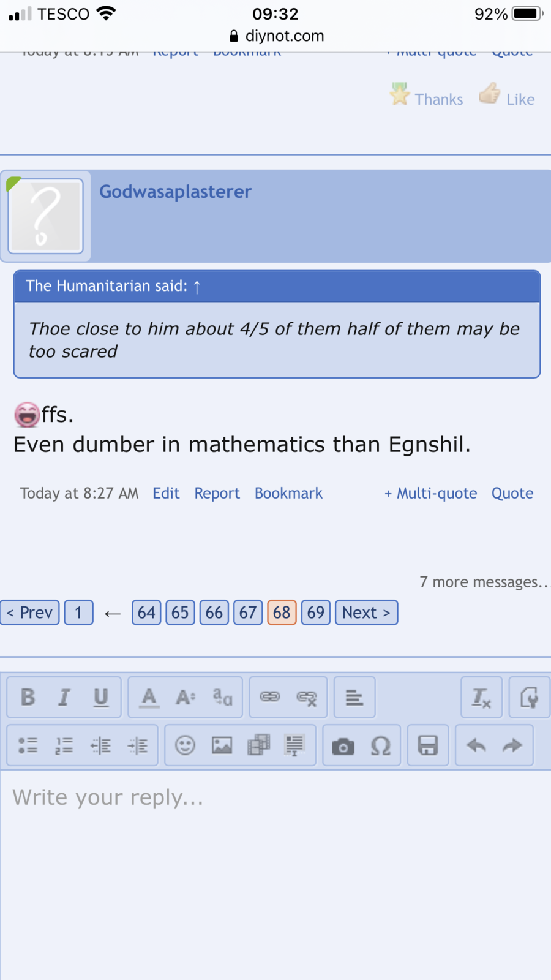Insert an ordered numbered list
This screenshot has width=551, height=980.
[x=64, y=745]
